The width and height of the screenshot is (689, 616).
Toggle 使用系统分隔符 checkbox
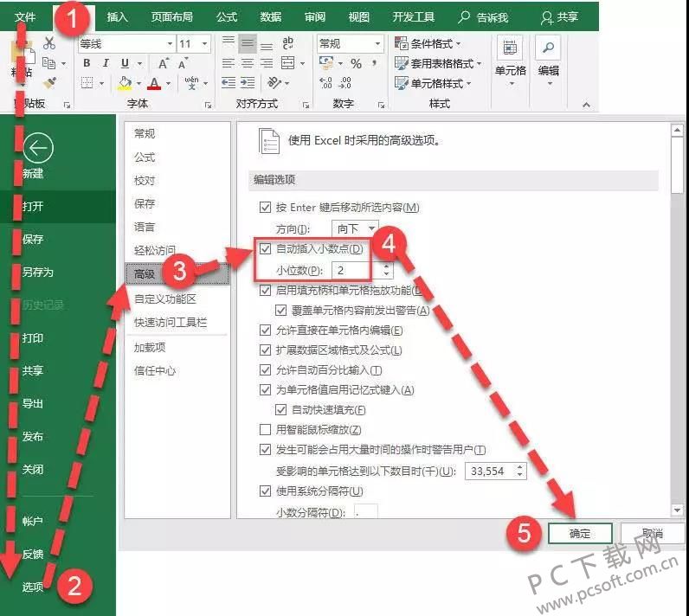tap(265, 491)
